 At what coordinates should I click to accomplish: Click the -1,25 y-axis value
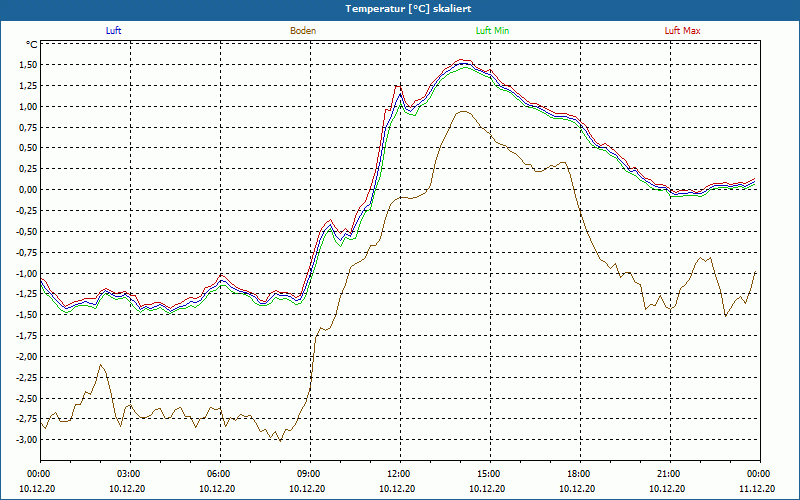point(27,294)
